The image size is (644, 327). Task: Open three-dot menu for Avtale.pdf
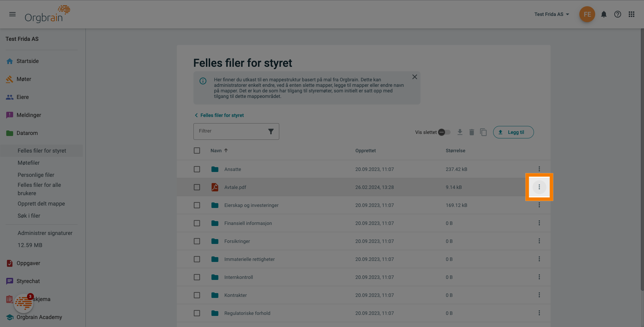click(x=539, y=187)
